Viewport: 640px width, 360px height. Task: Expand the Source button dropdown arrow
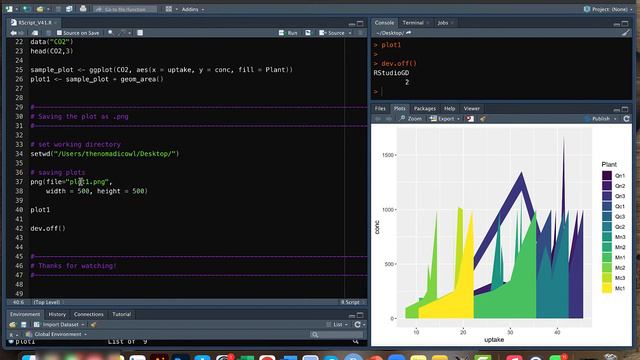point(350,33)
